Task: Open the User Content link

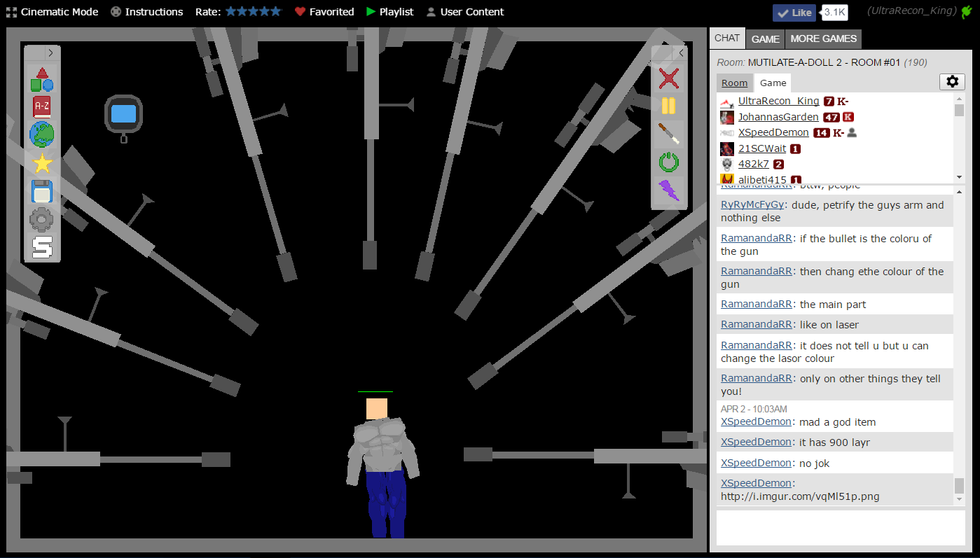Action: coord(472,12)
